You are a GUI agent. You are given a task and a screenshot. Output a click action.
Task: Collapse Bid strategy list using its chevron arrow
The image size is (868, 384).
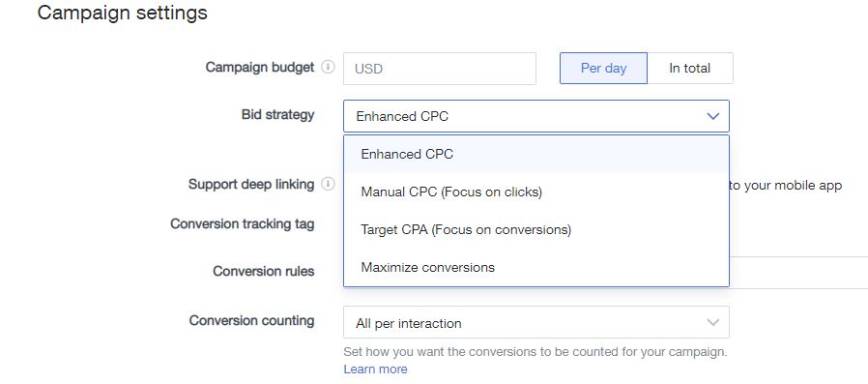[x=713, y=116]
